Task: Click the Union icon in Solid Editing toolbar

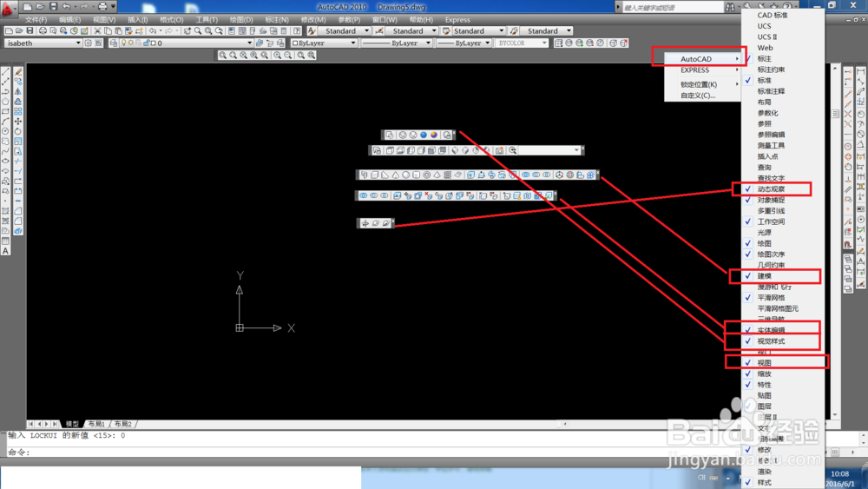Action: [x=364, y=195]
